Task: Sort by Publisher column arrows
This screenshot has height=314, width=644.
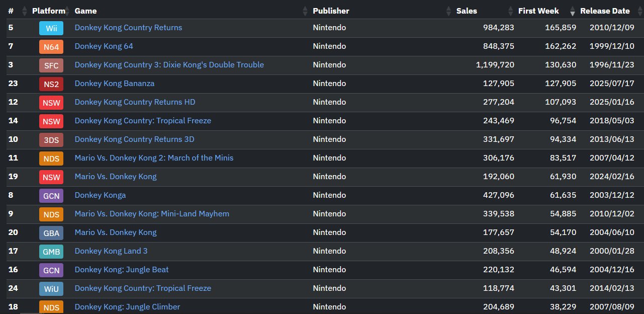Action: point(449,11)
